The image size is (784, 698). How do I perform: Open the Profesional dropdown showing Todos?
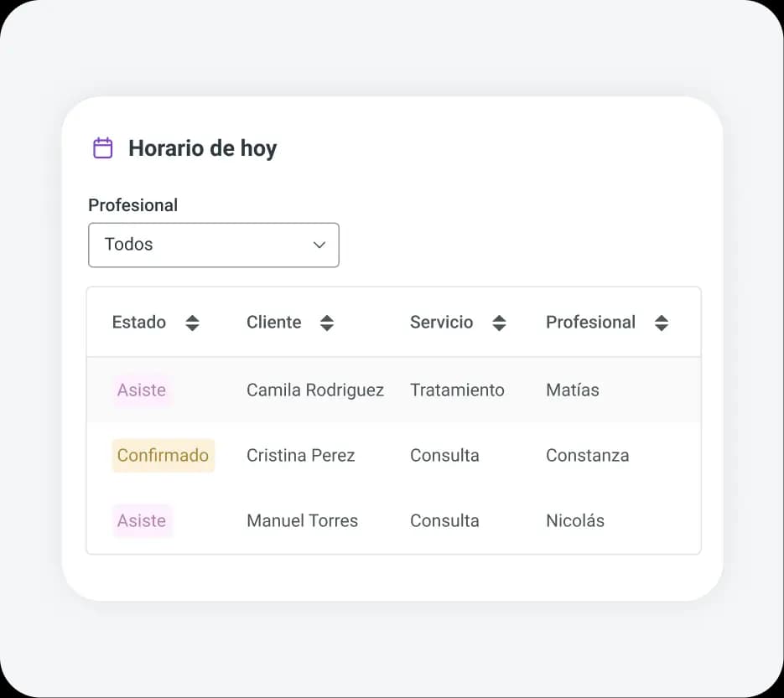pos(213,245)
